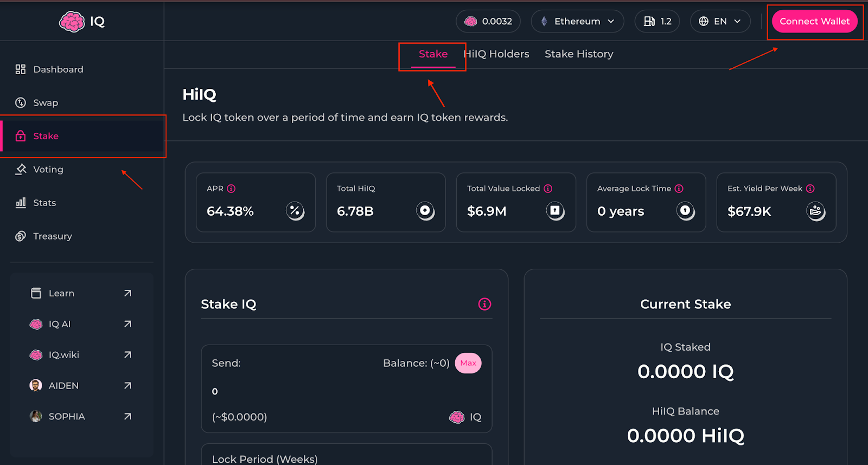Open the EN language dropdown
Viewport: 868px width, 465px height.
click(720, 21)
